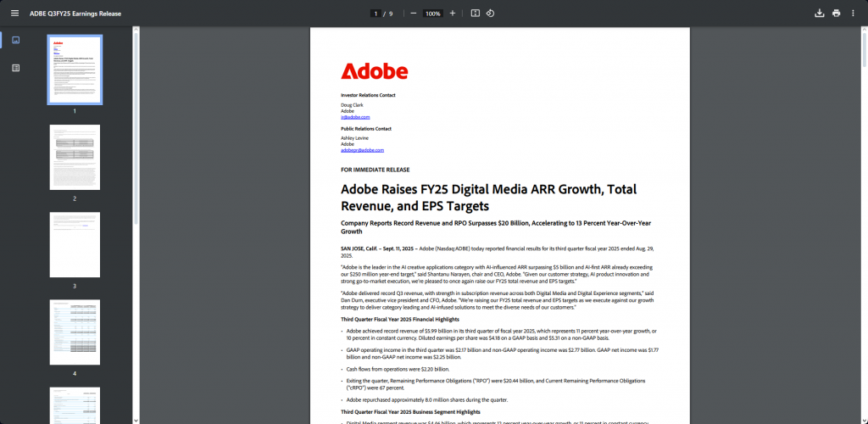The image size is (868, 424).
Task: Select page 1 thumbnail
Action: [75, 70]
